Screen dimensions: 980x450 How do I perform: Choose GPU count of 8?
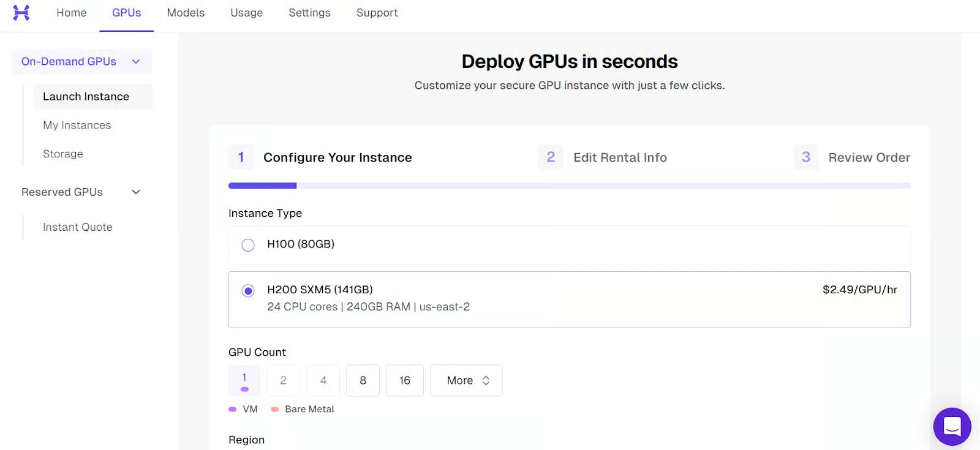click(363, 381)
